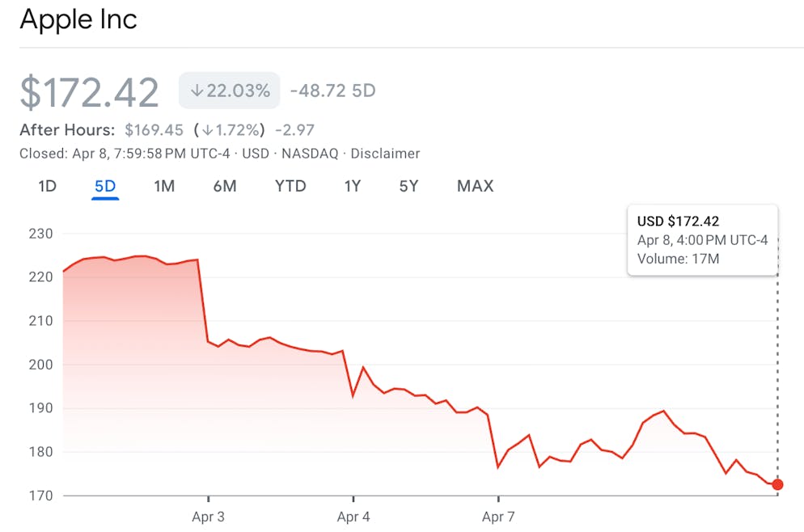This screenshot has width=804, height=532.
Task: Click the After Hours $169.45 price
Action: point(154,129)
